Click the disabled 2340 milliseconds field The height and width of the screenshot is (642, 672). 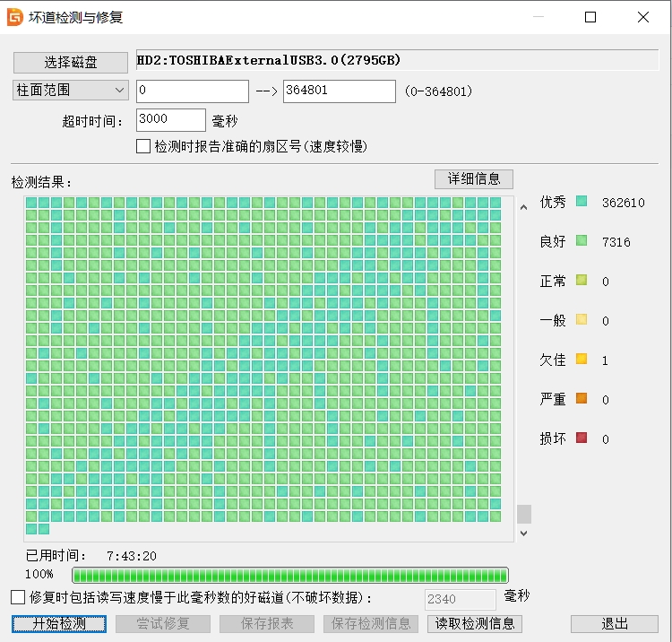tap(461, 599)
